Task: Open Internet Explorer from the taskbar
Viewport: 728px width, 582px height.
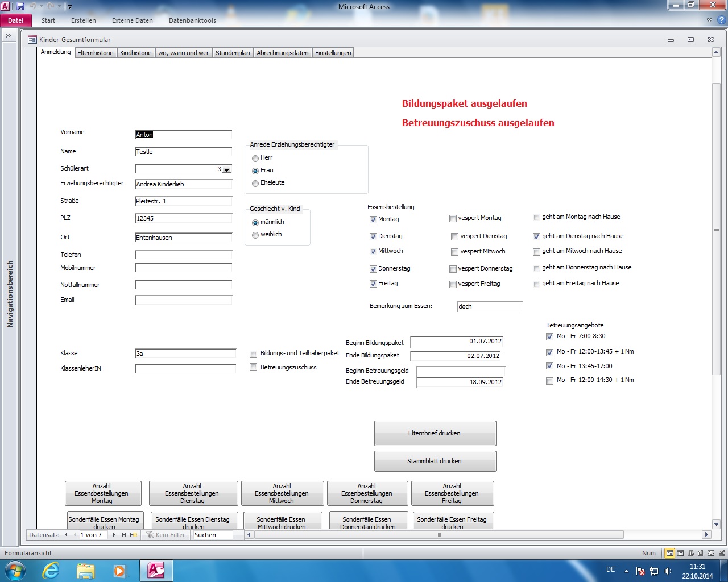Action: [x=51, y=571]
